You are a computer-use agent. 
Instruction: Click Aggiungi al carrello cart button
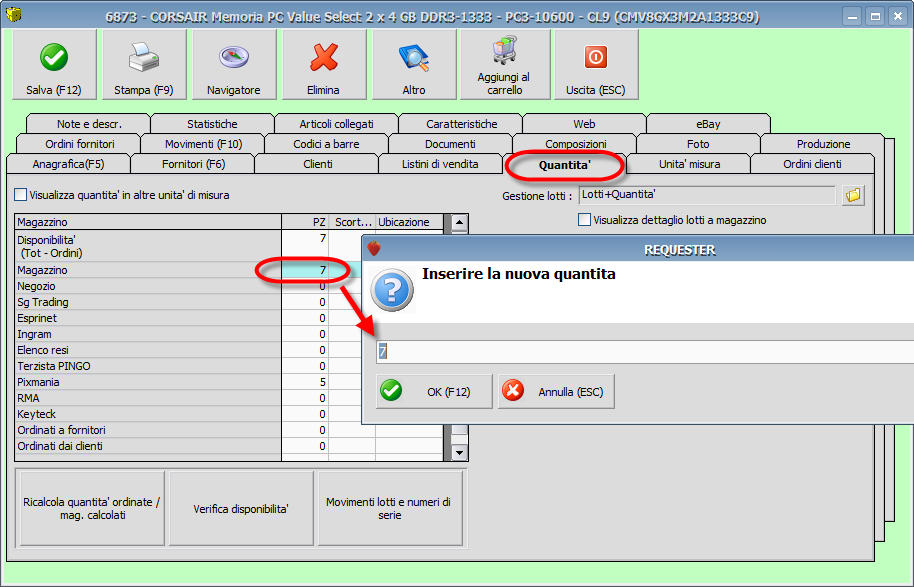[505, 65]
